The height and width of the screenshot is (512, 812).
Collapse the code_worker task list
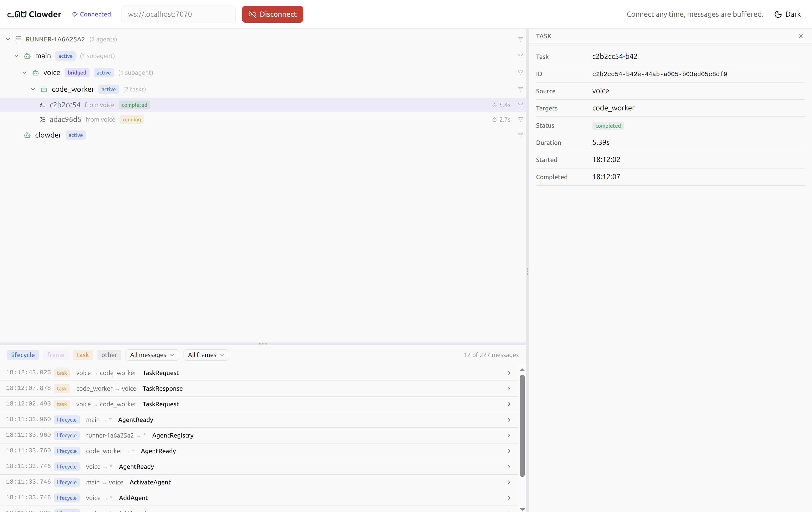tap(33, 89)
